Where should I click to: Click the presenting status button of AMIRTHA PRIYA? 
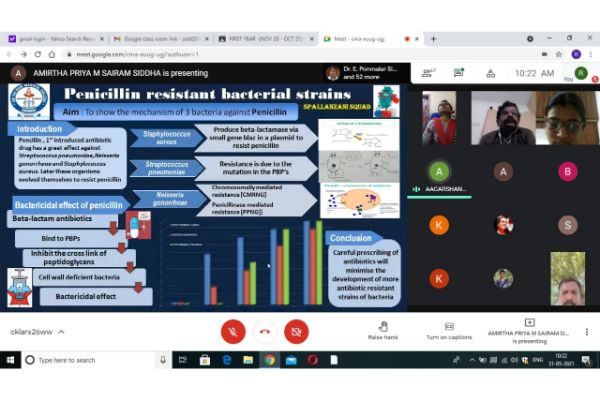tap(529, 331)
